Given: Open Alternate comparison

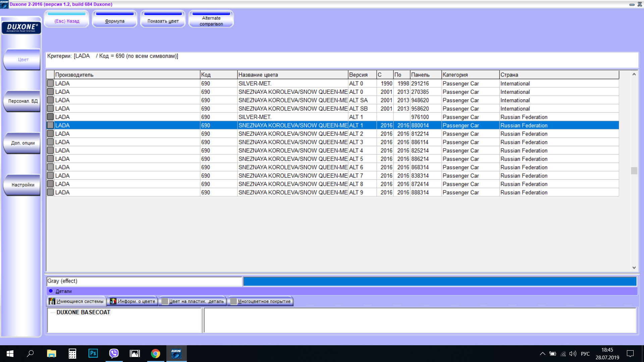Looking at the screenshot, I should pyautogui.click(x=211, y=19).
